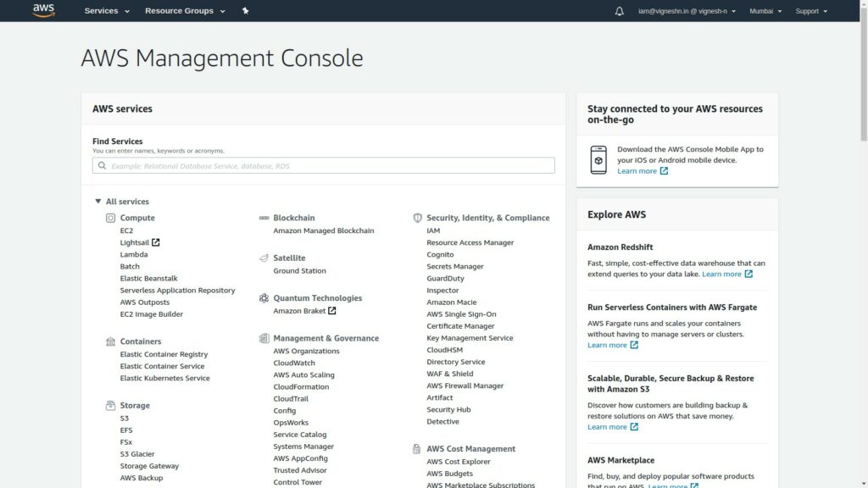
Task: Open GuardDuty
Action: (445, 278)
